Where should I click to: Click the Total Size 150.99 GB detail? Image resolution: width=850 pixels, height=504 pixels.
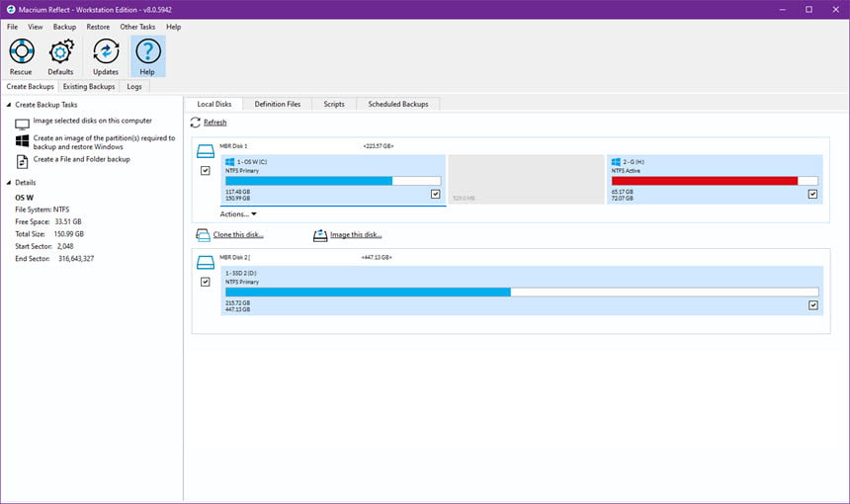coord(49,234)
